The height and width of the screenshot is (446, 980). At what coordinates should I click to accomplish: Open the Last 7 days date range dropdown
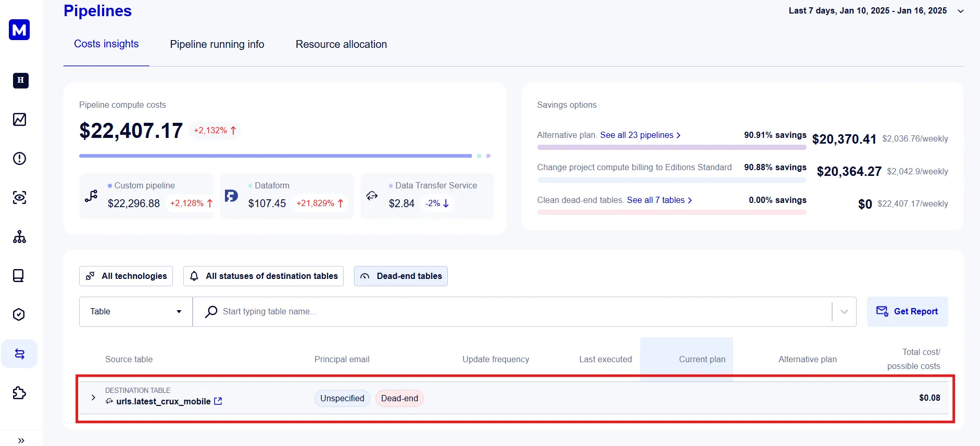[876, 11]
